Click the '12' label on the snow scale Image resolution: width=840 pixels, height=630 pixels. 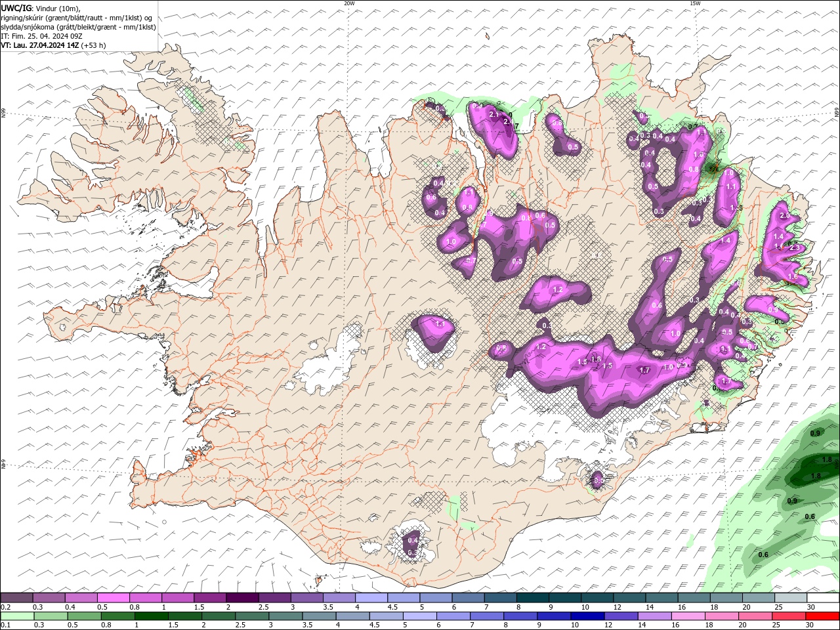[x=618, y=607]
